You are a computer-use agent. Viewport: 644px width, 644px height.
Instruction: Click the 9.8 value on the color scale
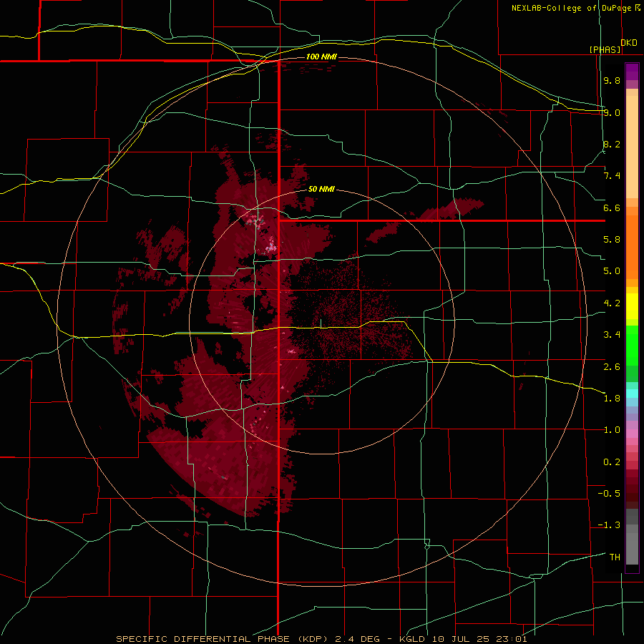click(612, 80)
